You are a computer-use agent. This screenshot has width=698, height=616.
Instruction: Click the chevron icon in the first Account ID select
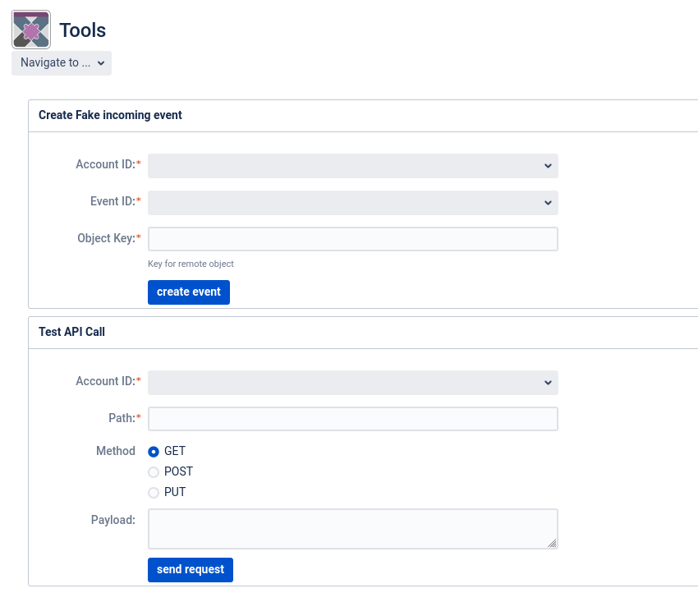point(548,166)
